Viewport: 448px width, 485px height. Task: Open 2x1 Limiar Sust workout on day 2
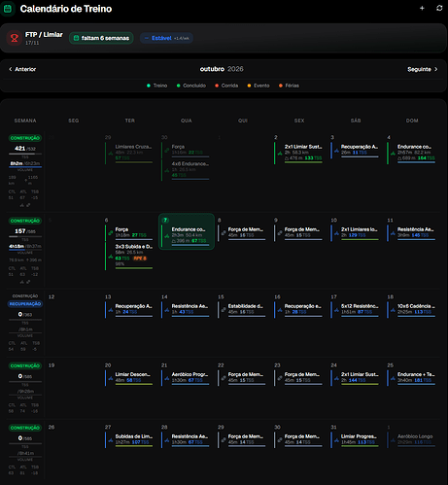click(298, 154)
